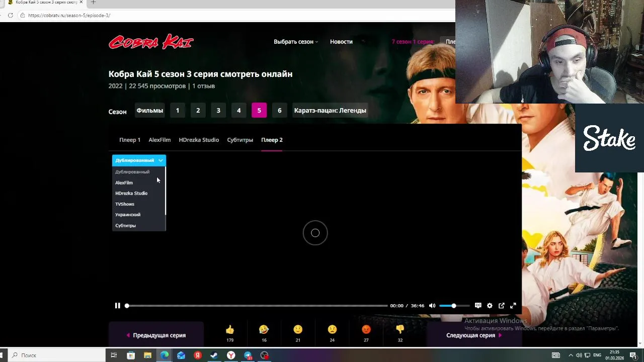Select season 3
Screen dimensions: 644x362
(218, 111)
